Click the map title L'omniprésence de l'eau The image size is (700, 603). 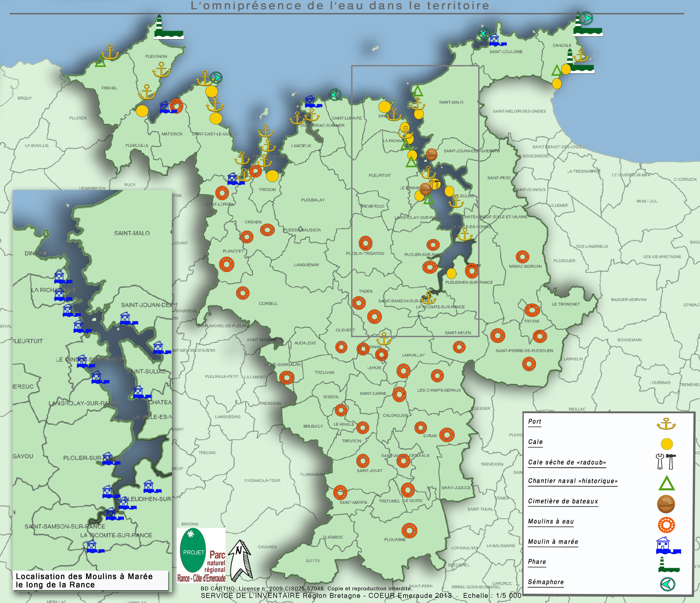tap(340, 6)
